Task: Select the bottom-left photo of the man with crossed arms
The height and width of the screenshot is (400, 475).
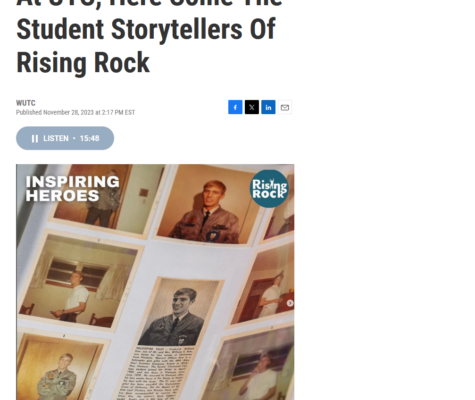Action: coord(58,367)
